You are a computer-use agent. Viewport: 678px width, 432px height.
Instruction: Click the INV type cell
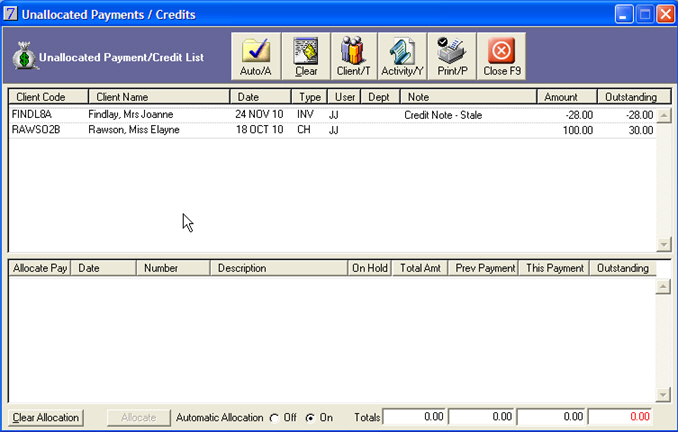point(305,115)
